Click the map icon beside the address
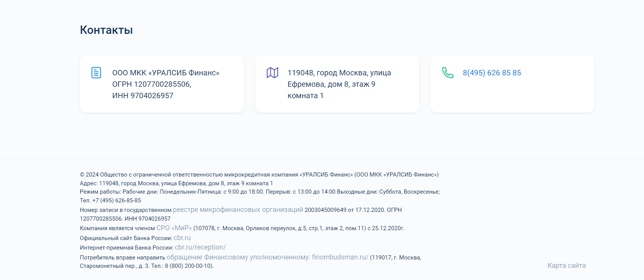 coord(272,72)
